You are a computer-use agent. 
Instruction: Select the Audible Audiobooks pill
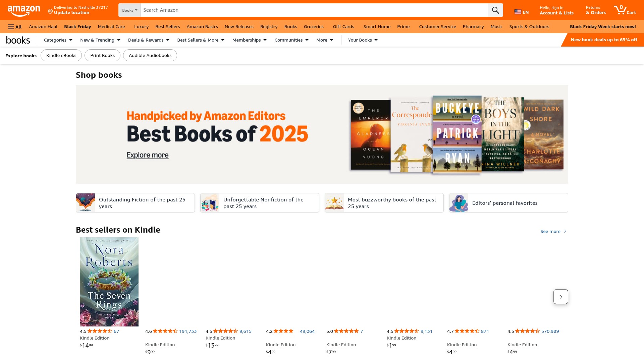150,55
